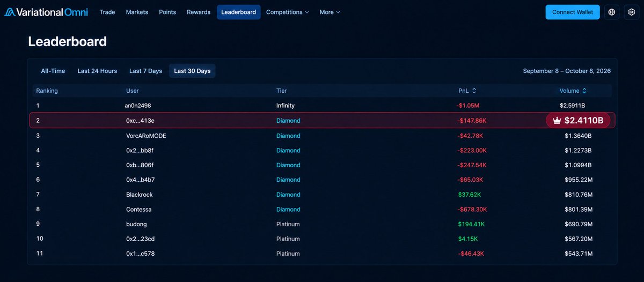This screenshot has width=644, height=282.
Task: Click the $1.2273B volume value
Action: (578, 151)
